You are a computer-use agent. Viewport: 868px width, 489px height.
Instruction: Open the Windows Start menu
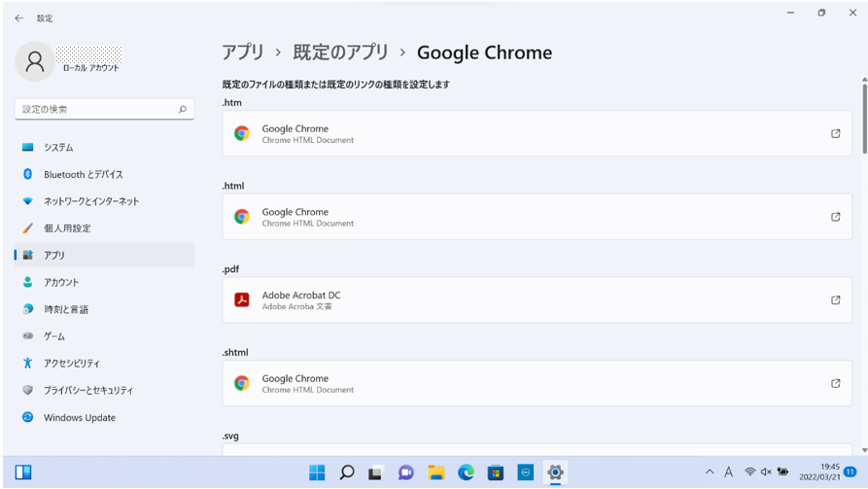pyautogui.click(x=317, y=472)
